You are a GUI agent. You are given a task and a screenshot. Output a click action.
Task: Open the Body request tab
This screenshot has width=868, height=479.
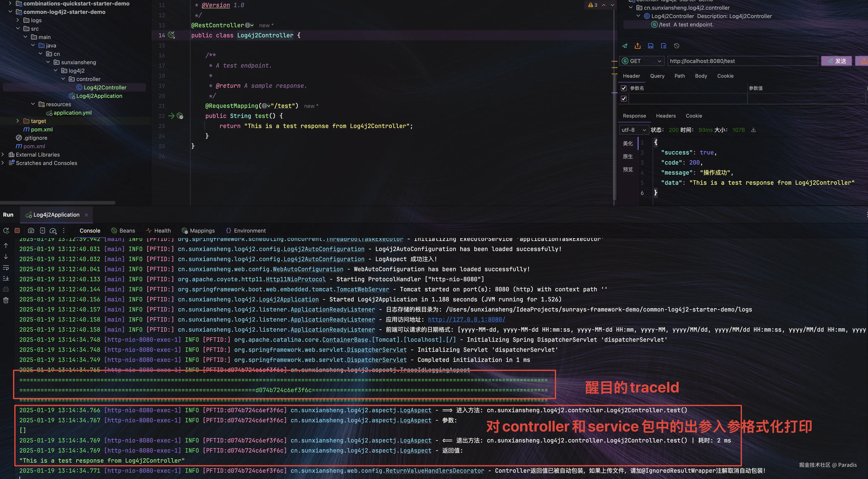point(701,76)
